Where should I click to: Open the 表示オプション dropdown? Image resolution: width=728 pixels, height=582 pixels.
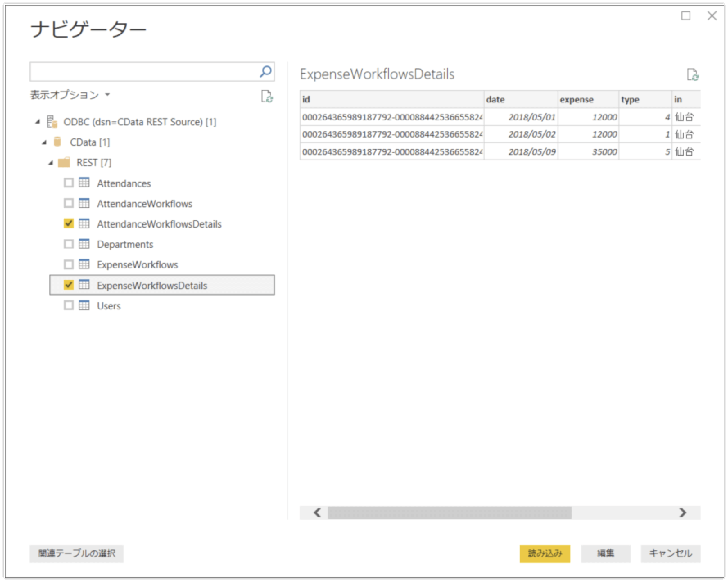coord(70,95)
